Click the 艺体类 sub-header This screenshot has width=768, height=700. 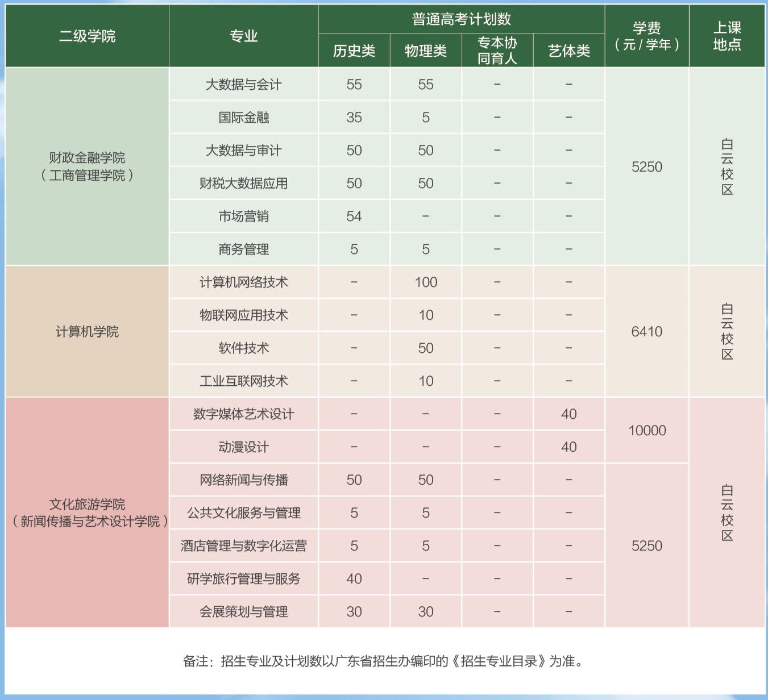click(x=568, y=51)
